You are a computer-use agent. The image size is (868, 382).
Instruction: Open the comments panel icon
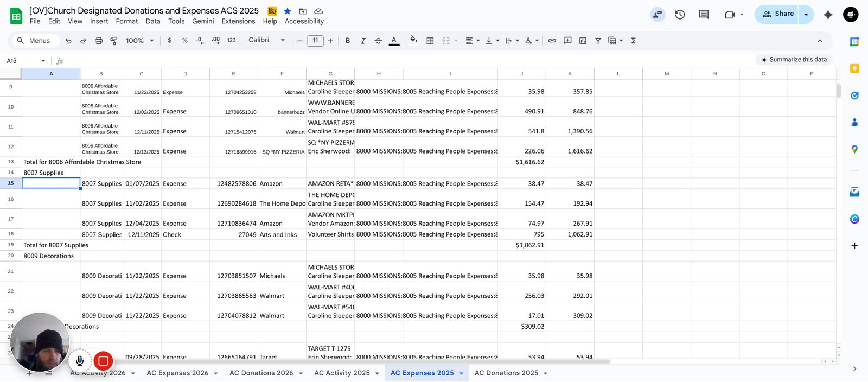click(704, 15)
